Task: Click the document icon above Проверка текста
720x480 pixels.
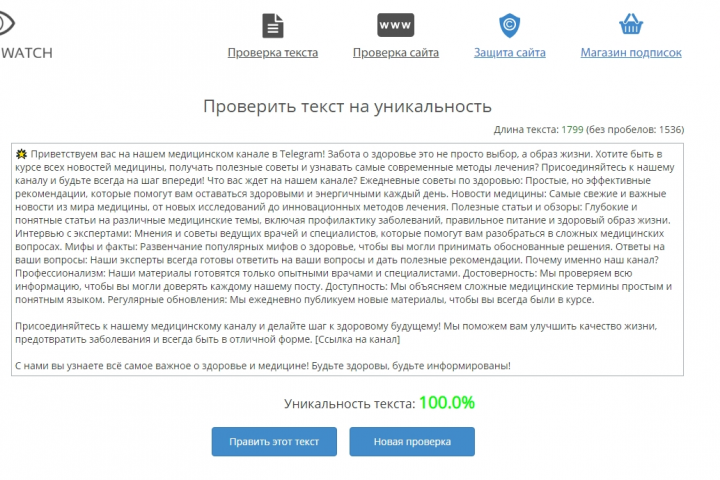Action: tap(273, 25)
